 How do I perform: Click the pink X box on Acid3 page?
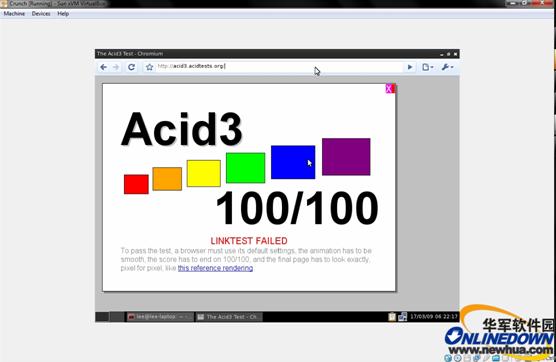[389, 89]
